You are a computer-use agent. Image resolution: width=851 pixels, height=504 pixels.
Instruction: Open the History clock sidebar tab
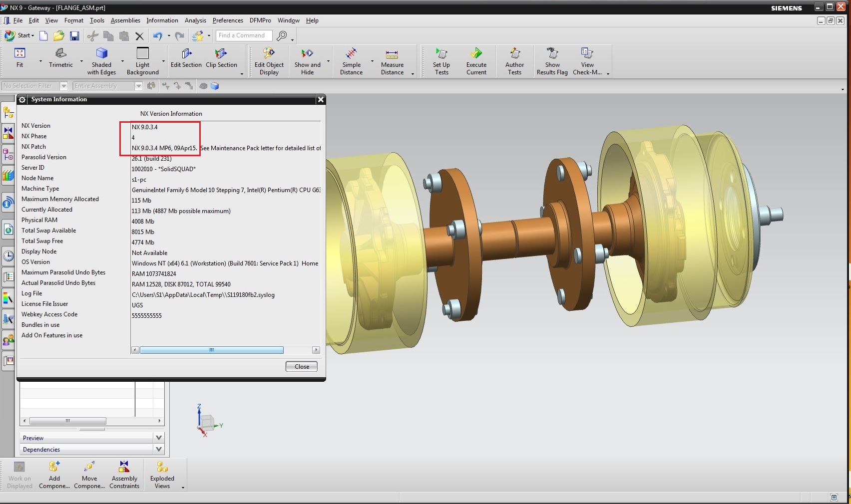(8, 256)
